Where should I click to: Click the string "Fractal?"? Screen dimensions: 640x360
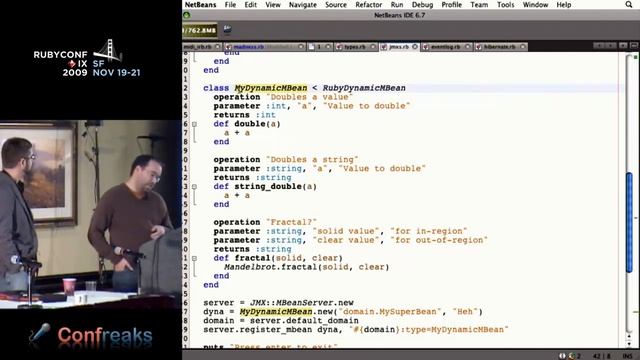click(291, 222)
